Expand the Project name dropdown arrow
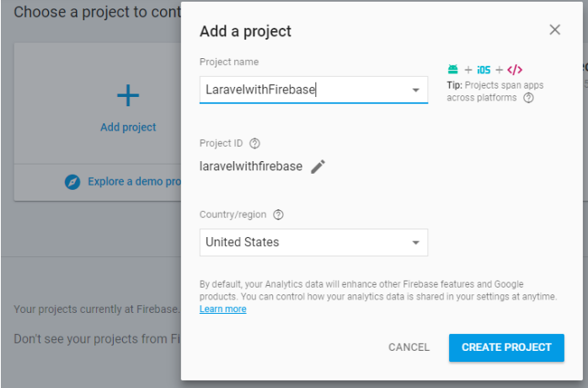The width and height of the screenshot is (588, 388). point(416,90)
